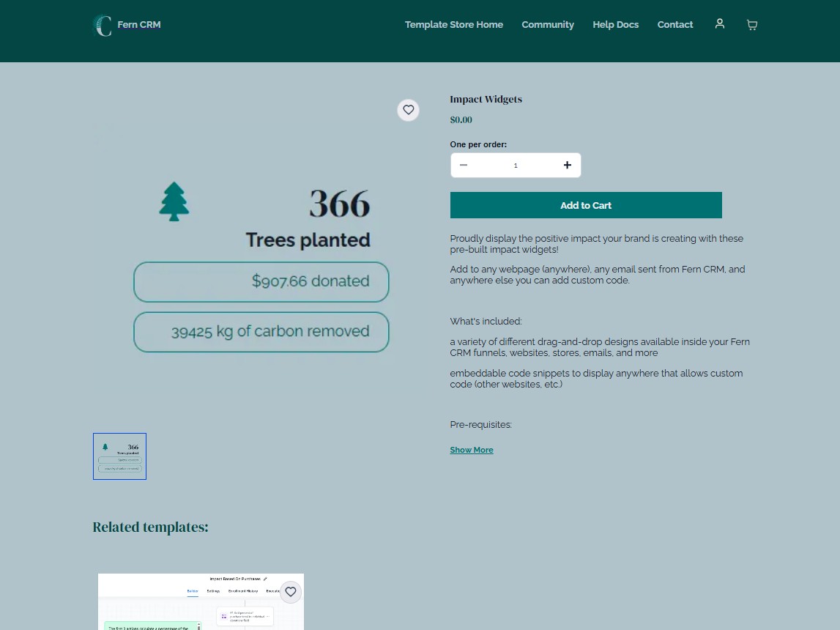Open the related template preview card

[201, 601]
